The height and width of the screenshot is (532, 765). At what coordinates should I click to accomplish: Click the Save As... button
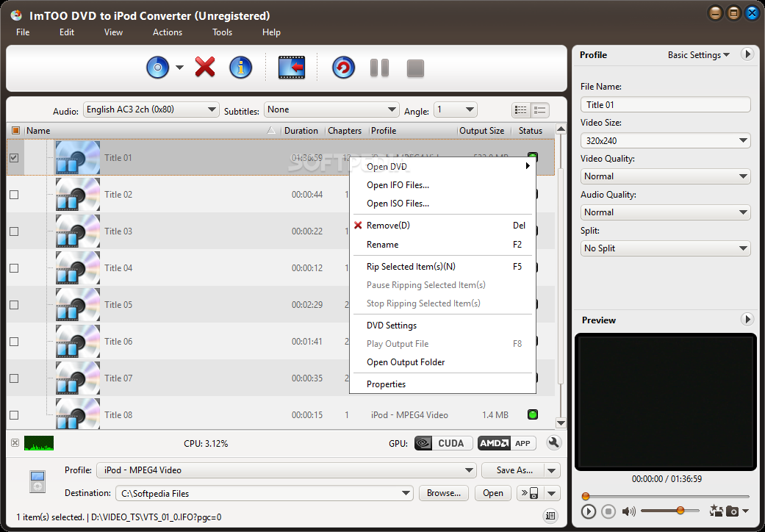[514, 470]
